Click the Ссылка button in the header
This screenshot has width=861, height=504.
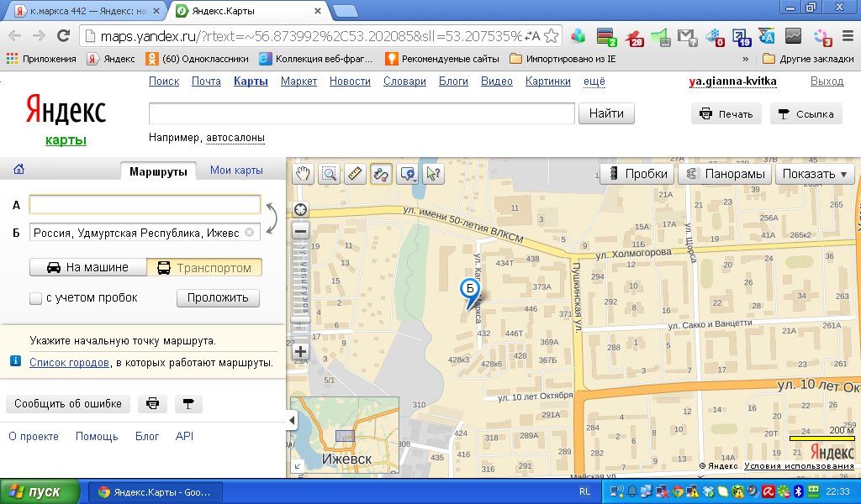(x=806, y=113)
